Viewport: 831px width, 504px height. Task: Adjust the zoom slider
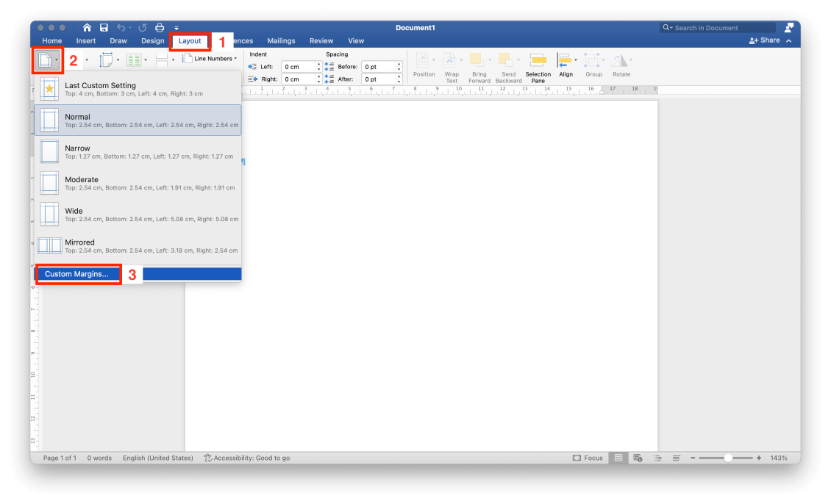(729, 457)
